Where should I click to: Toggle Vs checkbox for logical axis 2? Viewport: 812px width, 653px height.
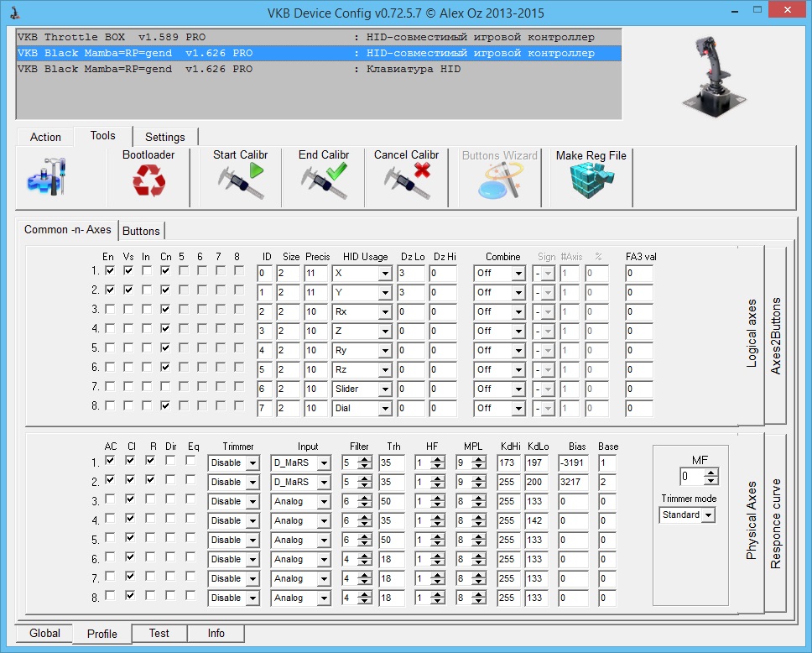(x=128, y=290)
